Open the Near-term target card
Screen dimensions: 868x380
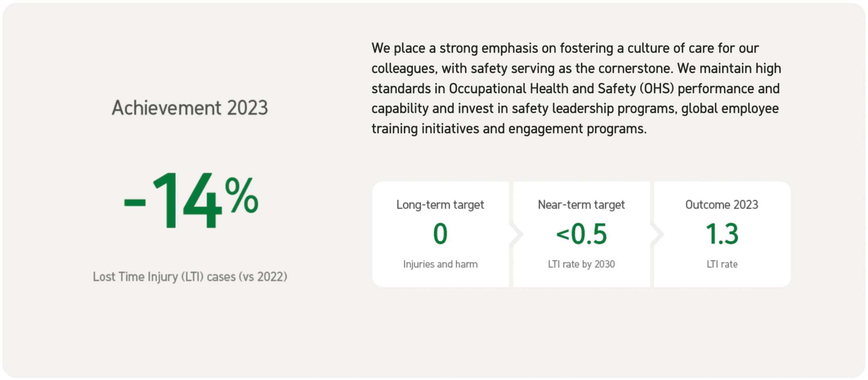pos(581,234)
